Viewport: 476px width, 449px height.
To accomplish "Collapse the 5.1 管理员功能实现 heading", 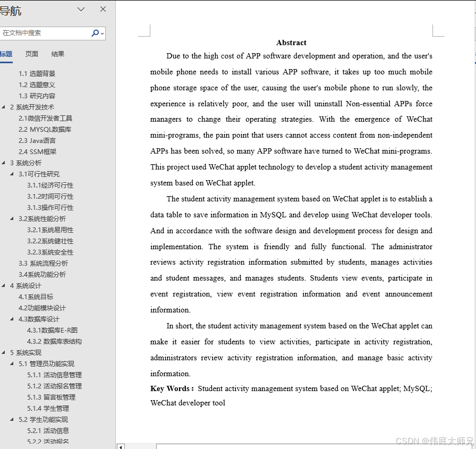I will coord(12,363).
